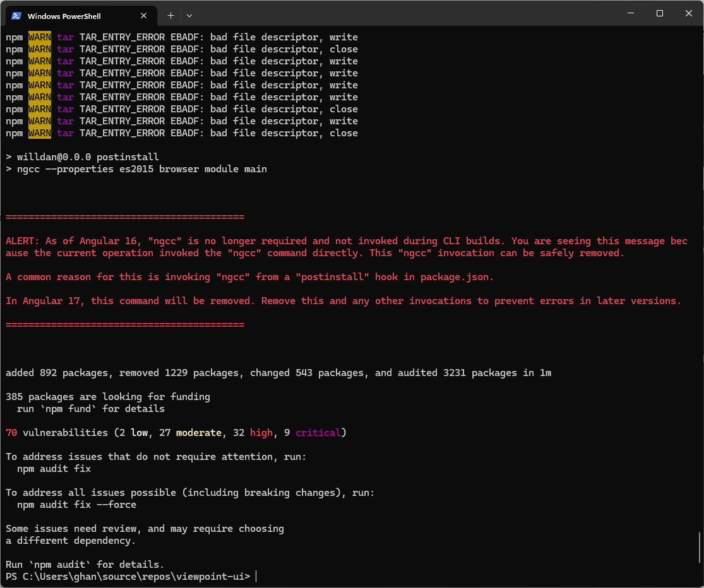Screen dimensions: 704x588
Task: Click the prompt line PS C:\Users\ghan\source\repos\viewpoint-ui>
Action: [x=128, y=577]
